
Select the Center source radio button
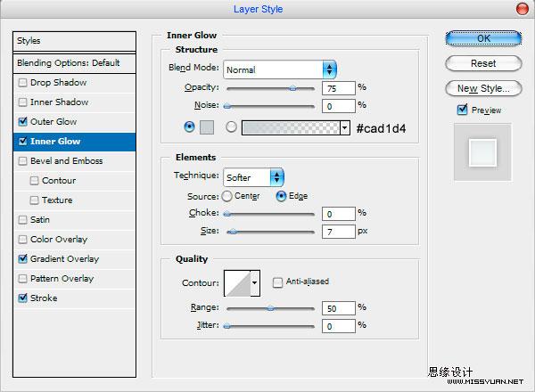(x=226, y=196)
